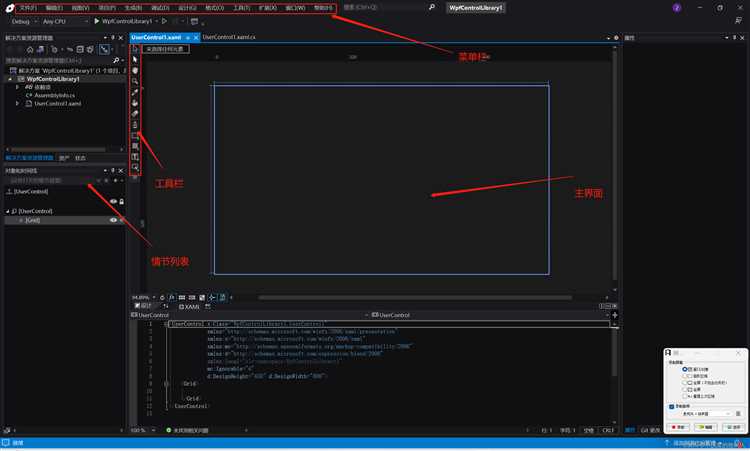Select the Paint Bucket tool
This screenshot has height=451, width=750.
coord(135,103)
